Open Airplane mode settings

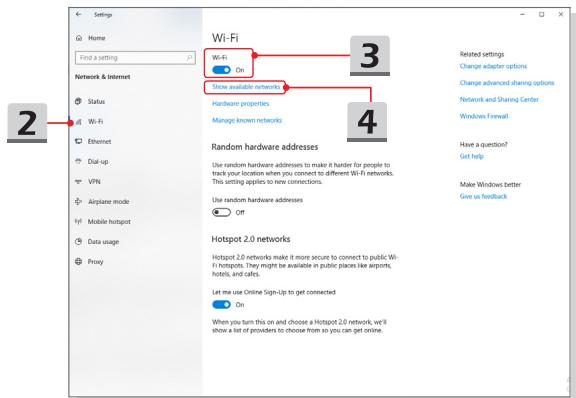pyautogui.click(x=109, y=202)
